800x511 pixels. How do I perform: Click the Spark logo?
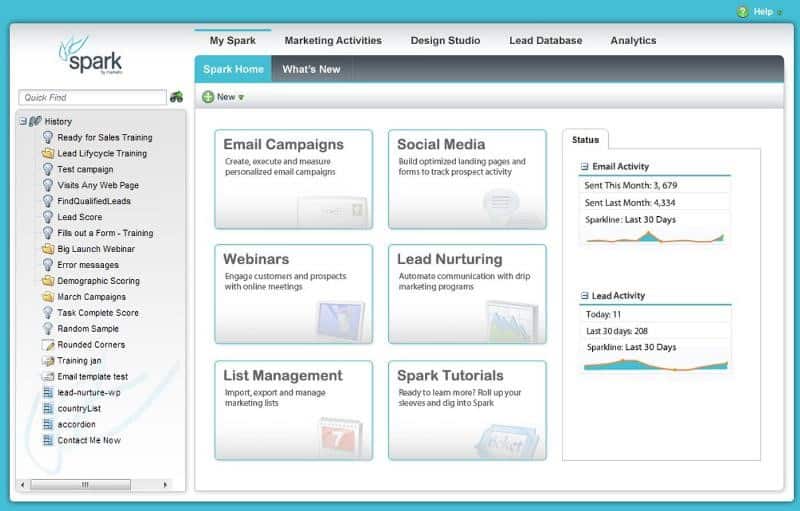pyautogui.click(x=92, y=56)
